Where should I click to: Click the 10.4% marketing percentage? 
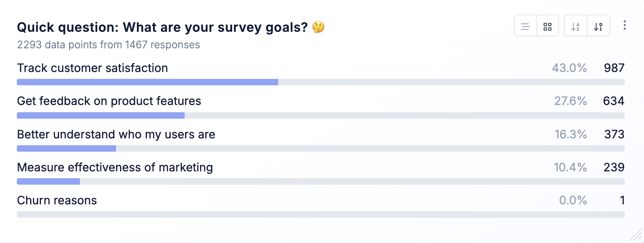(x=570, y=167)
